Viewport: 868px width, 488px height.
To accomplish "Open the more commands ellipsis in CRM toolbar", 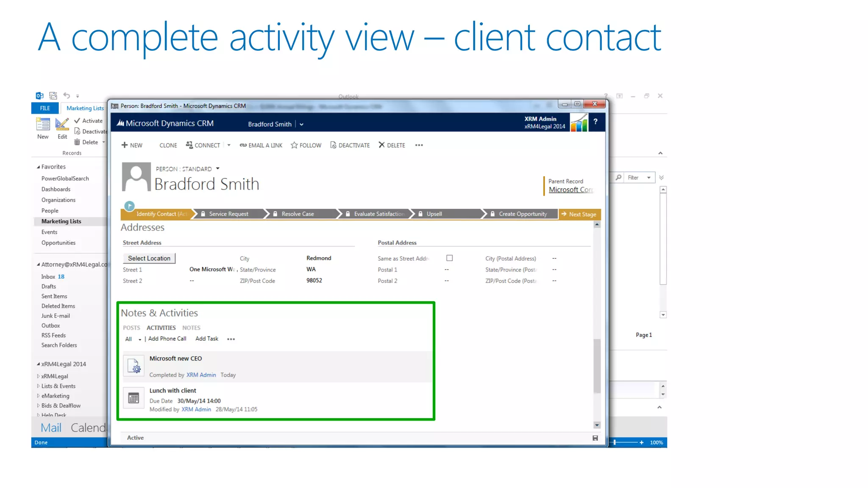I will pyautogui.click(x=419, y=145).
